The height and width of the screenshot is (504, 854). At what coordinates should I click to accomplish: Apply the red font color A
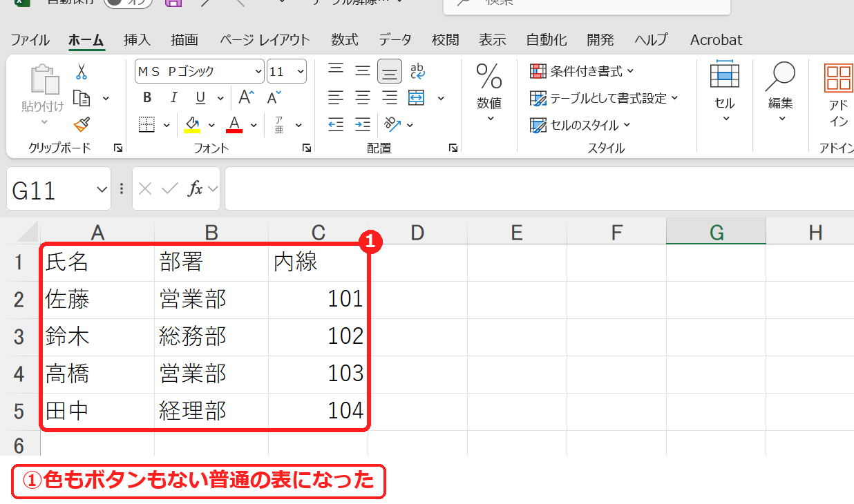tap(234, 124)
